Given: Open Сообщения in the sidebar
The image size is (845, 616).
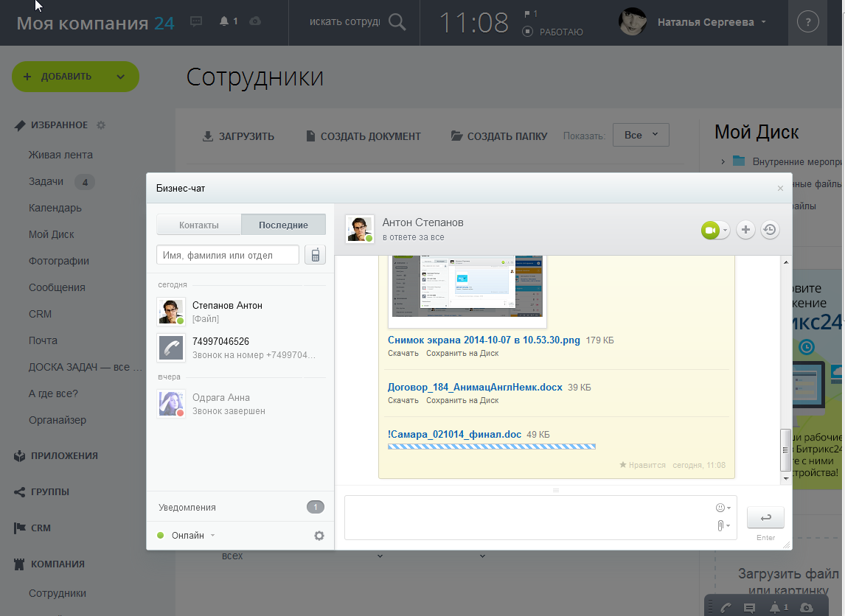Looking at the screenshot, I should [57, 287].
